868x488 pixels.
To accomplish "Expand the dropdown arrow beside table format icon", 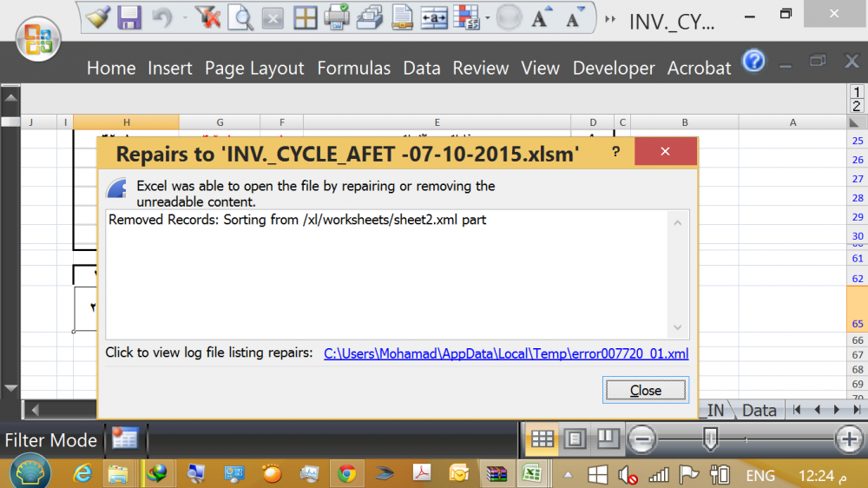I will (x=488, y=18).
